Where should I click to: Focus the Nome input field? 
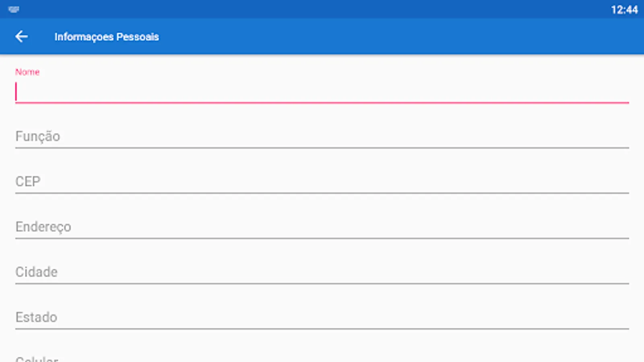(322, 92)
